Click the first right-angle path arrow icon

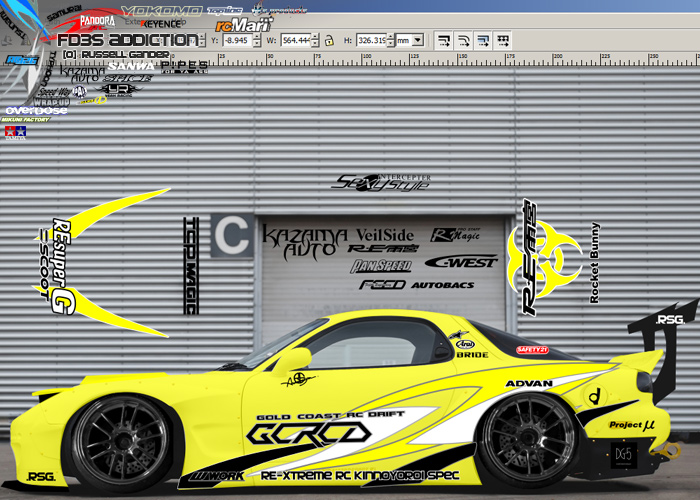coord(443,41)
